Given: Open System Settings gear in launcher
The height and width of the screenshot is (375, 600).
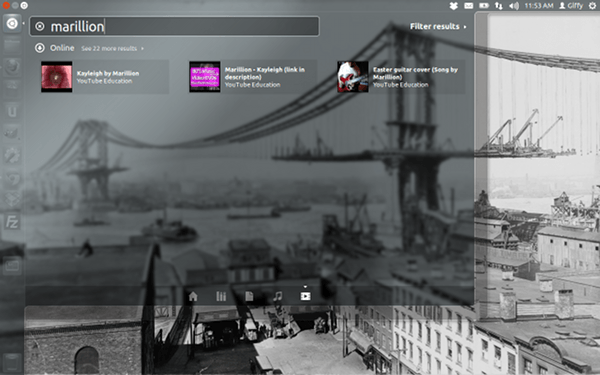Looking at the screenshot, I should tap(12, 156).
